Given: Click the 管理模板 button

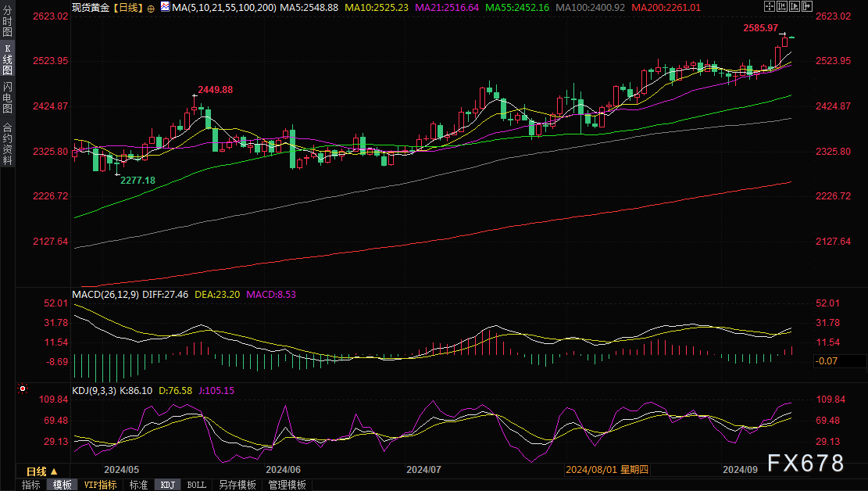Looking at the screenshot, I should pos(287,485).
